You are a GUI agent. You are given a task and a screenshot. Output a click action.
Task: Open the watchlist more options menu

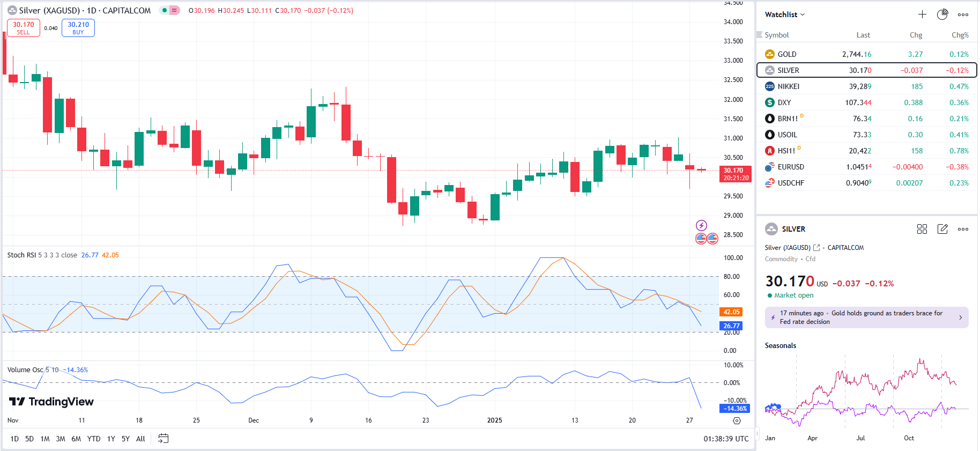point(963,14)
